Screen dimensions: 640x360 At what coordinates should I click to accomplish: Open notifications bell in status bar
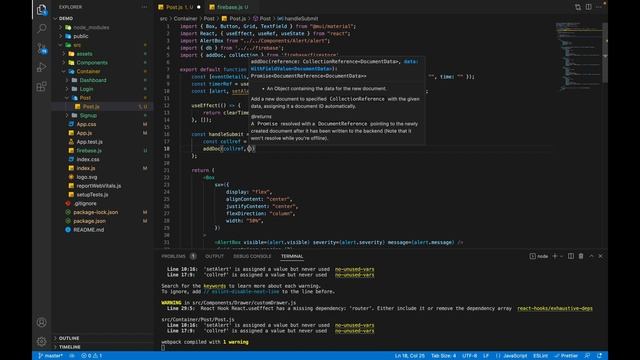pyautogui.click(x=600, y=356)
